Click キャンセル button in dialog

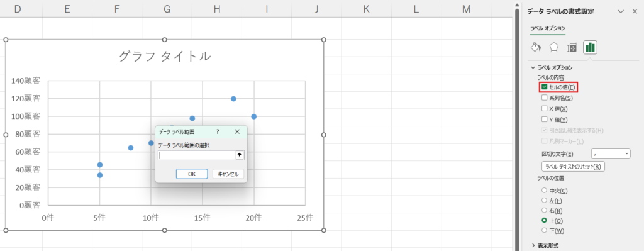point(228,174)
